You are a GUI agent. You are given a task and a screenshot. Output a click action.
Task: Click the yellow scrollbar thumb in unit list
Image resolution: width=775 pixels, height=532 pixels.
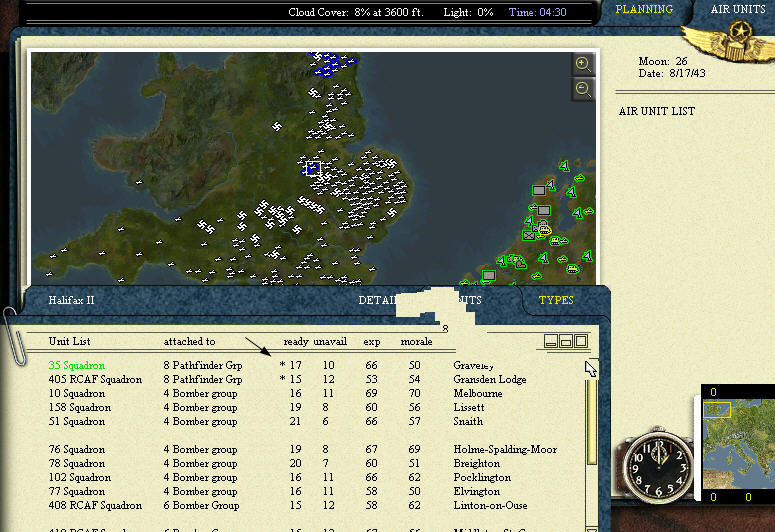pos(591,422)
